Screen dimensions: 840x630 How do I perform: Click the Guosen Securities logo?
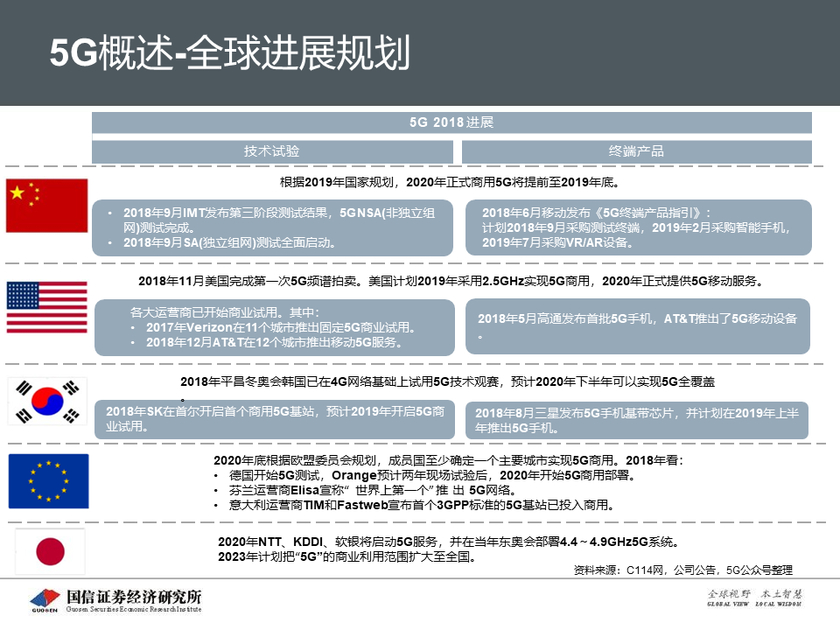(45, 600)
